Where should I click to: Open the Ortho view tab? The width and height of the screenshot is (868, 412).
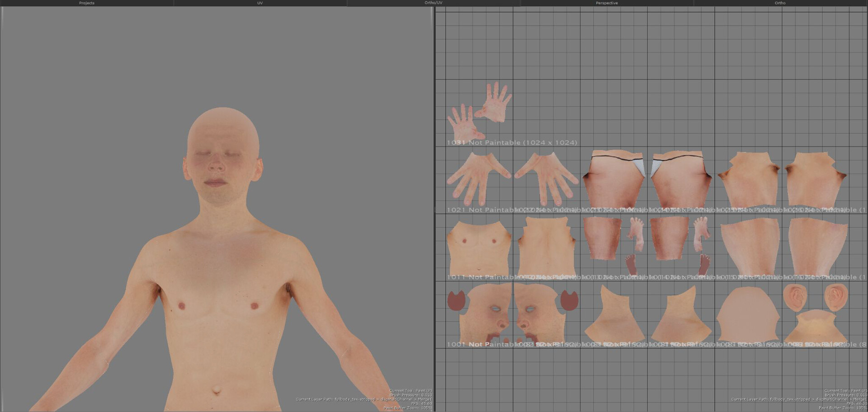780,3
